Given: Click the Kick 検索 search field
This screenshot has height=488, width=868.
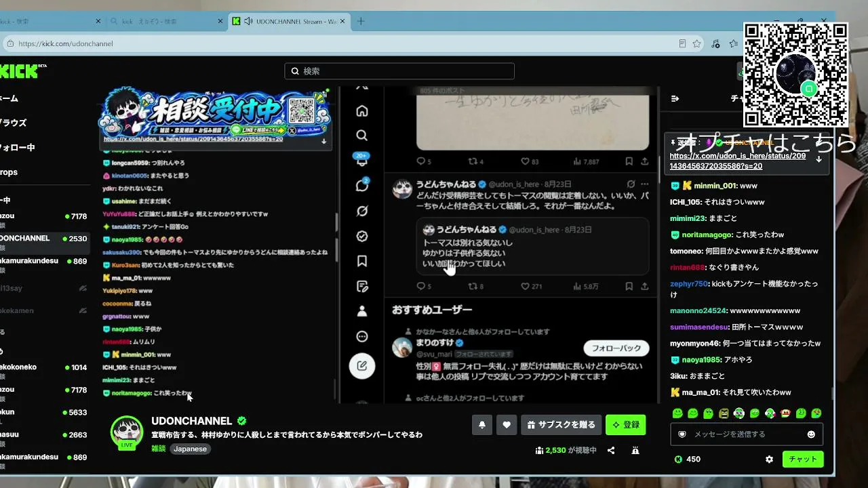Looking at the screenshot, I should point(399,71).
